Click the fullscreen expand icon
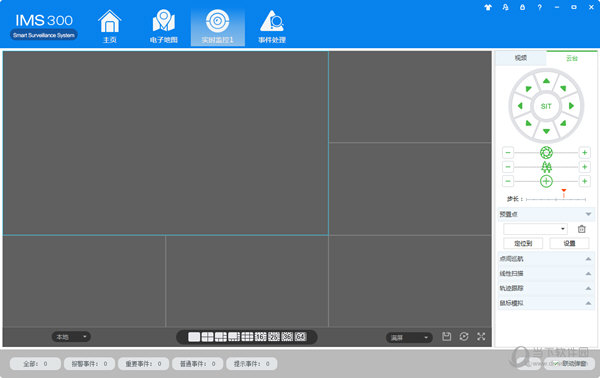The height and width of the screenshot is (378, 600). tap(481, 337)
